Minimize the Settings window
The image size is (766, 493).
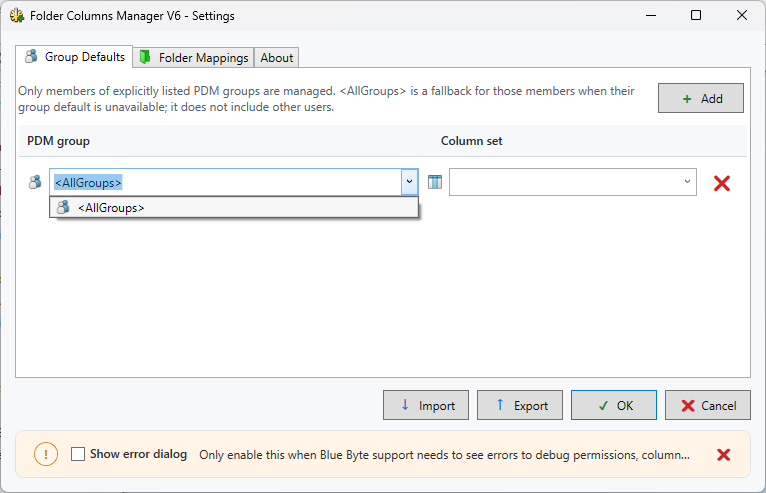coord(651,15)
